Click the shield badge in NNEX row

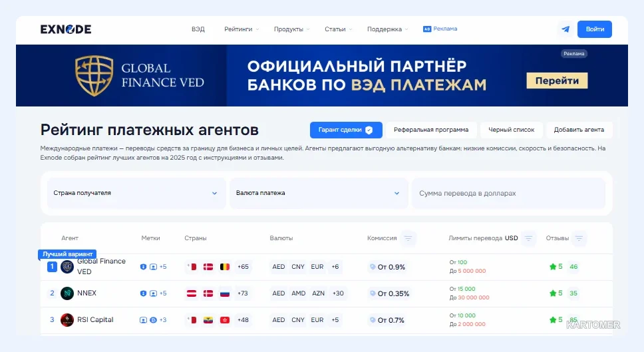[143, 293]
